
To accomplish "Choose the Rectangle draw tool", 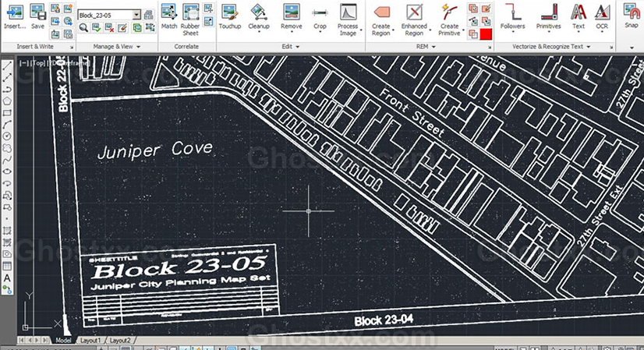I will (7, 112).
